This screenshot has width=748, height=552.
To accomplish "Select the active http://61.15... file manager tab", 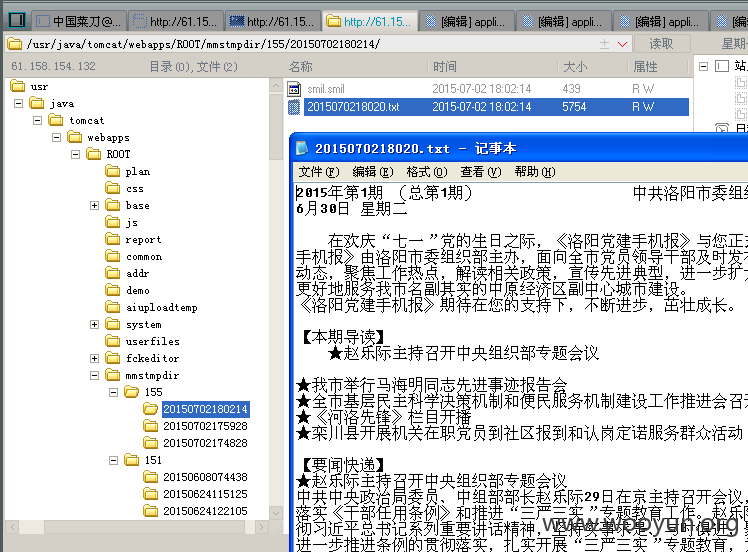I will 370,21.
